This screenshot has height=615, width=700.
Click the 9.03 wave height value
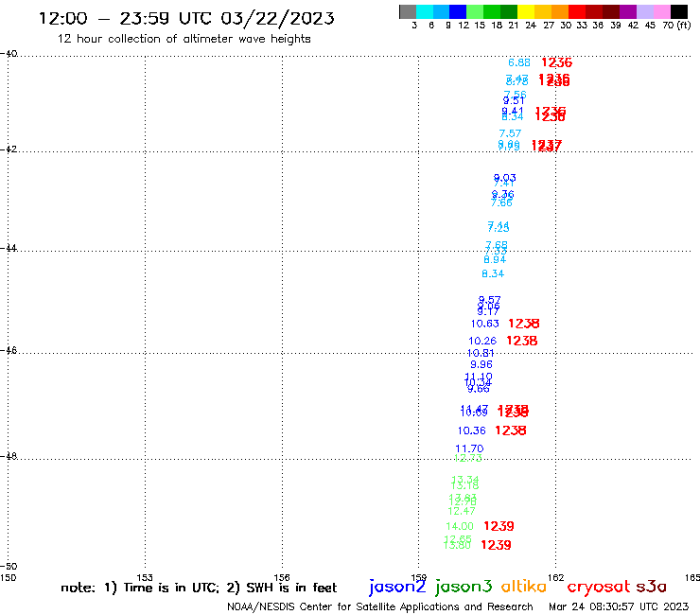pyautogui.click(x=504, y=178)
